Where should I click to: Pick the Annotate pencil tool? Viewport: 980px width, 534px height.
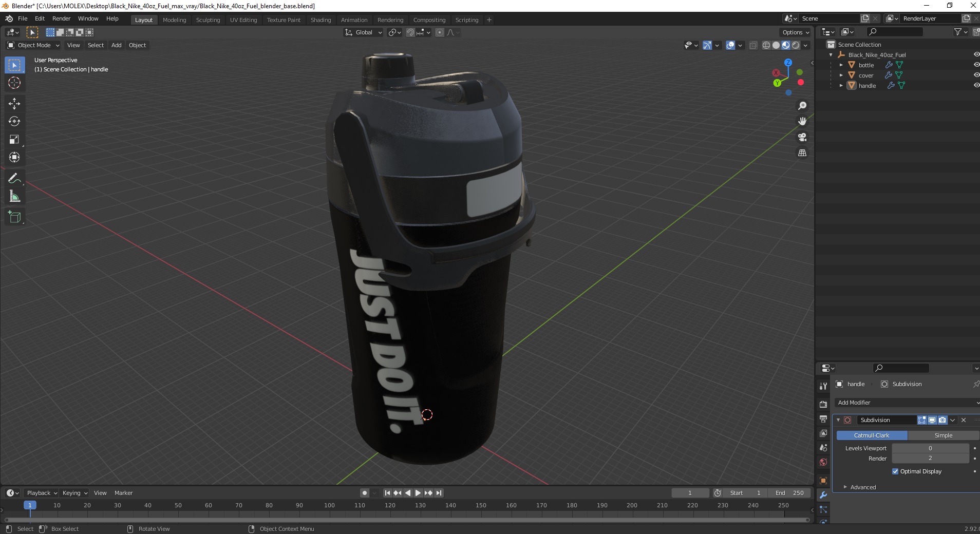(14, 178)
